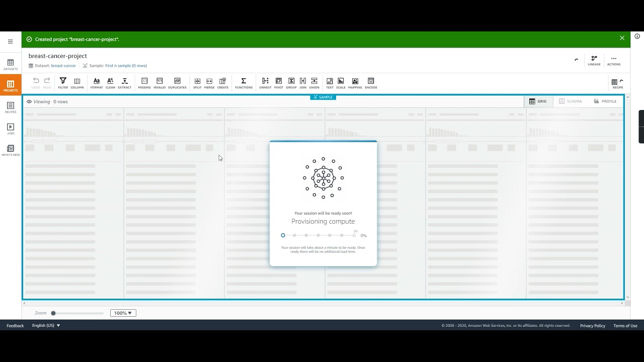Viewport: 644px width, 362px height.
Task: Switch to Profile view tab
Action: click(x=605, y=101)
